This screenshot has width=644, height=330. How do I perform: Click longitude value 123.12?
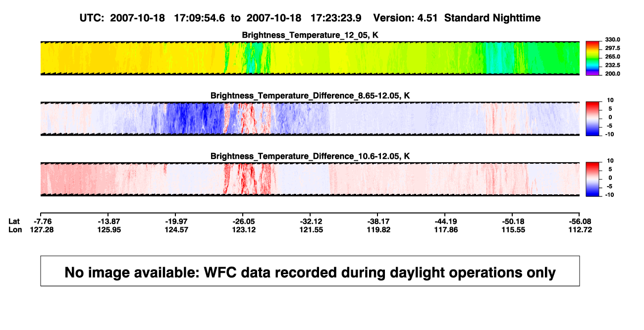pyautogui.click(x=244, y=230)
